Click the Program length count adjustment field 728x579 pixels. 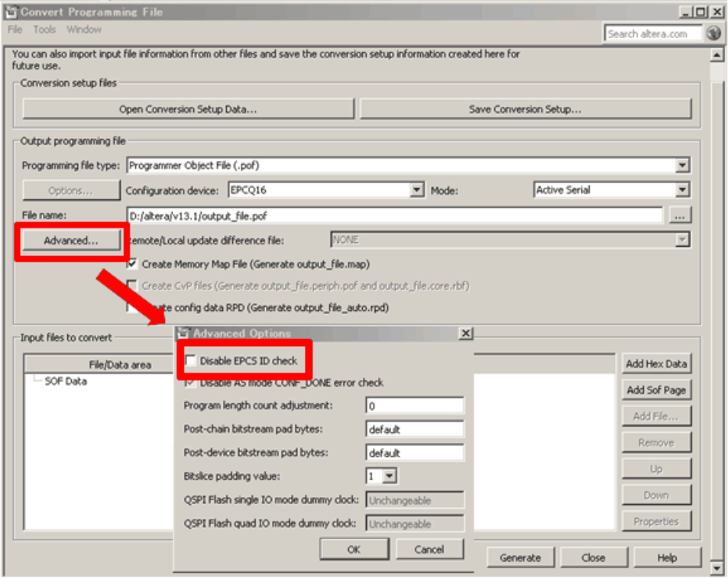414,406
